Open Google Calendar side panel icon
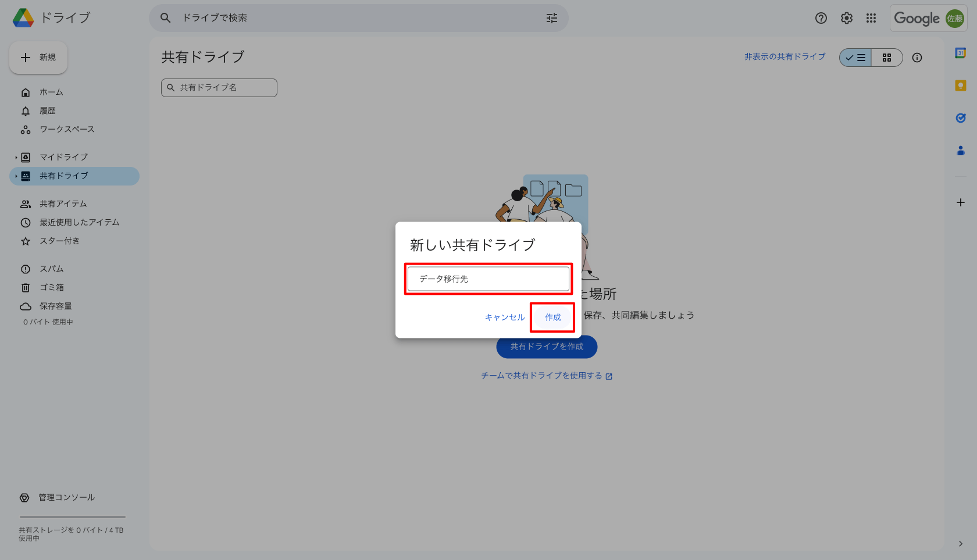 (960, 53)
